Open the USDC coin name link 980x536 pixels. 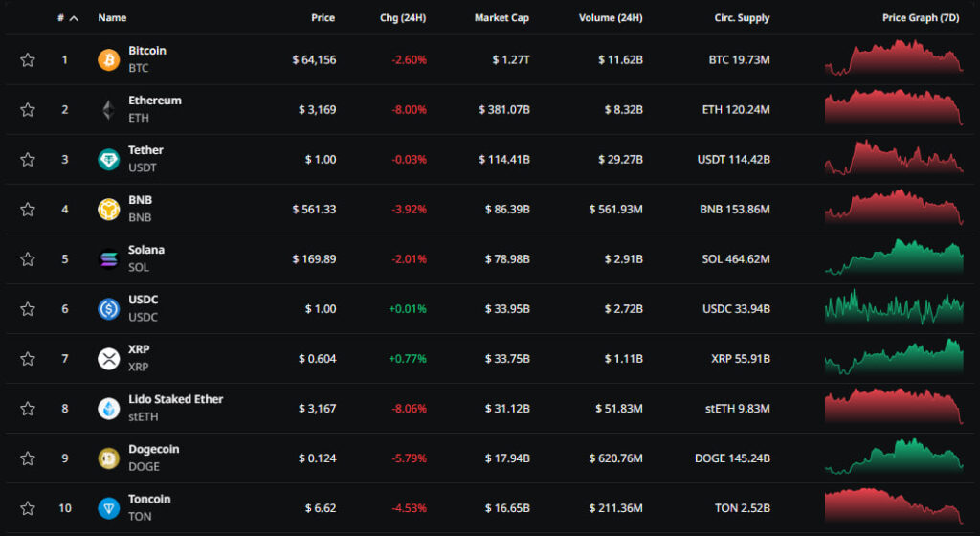pyautogui.click(x=144, y=300)
